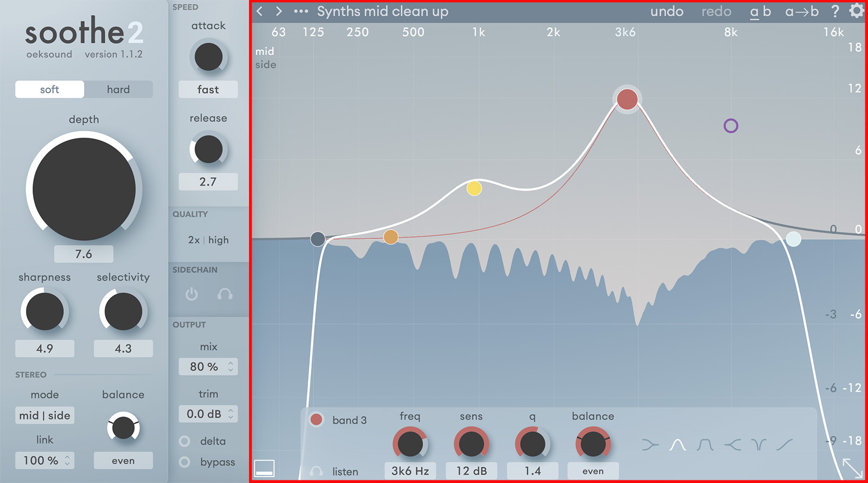Click band 3 balance knob
The height and width of the screenshot is (483, 868).
[x=593, y=445]
